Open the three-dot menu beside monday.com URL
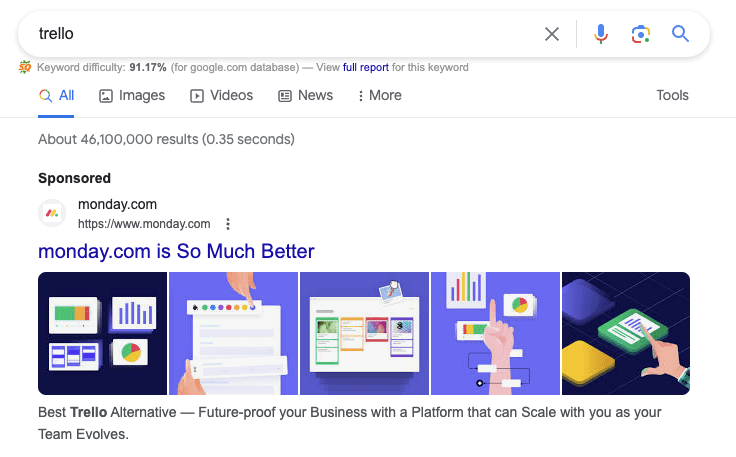The width and height of the screenshot is (736, 457). click(x=228, y=224)
